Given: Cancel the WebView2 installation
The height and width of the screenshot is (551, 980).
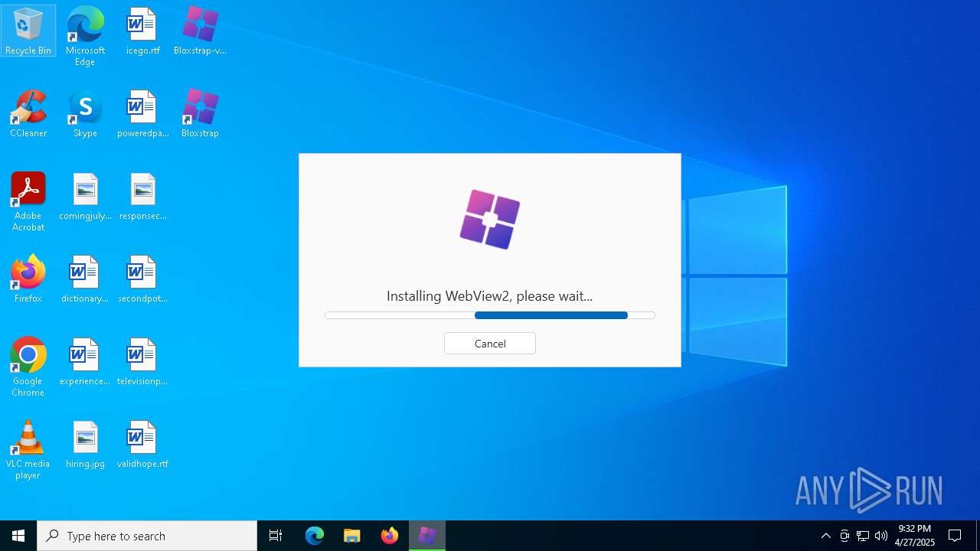Looking at the screenshot, I should click(490, 344).
